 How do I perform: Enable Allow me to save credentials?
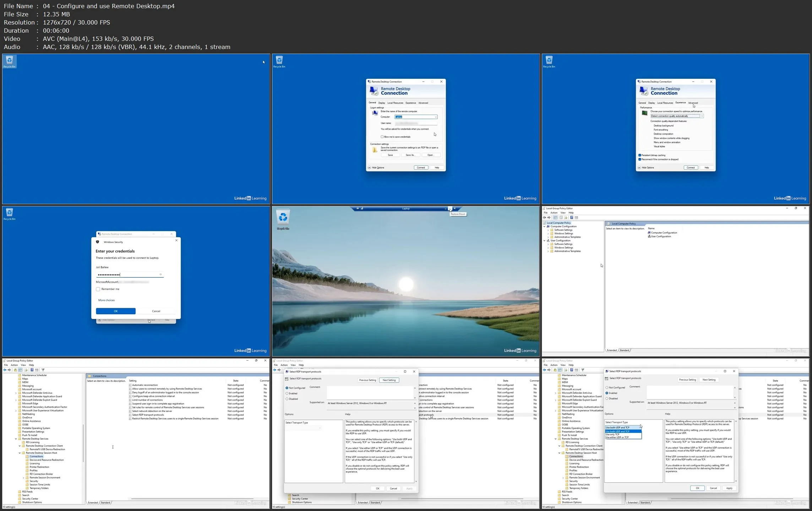pyautogui.click(x=382, y=137)
